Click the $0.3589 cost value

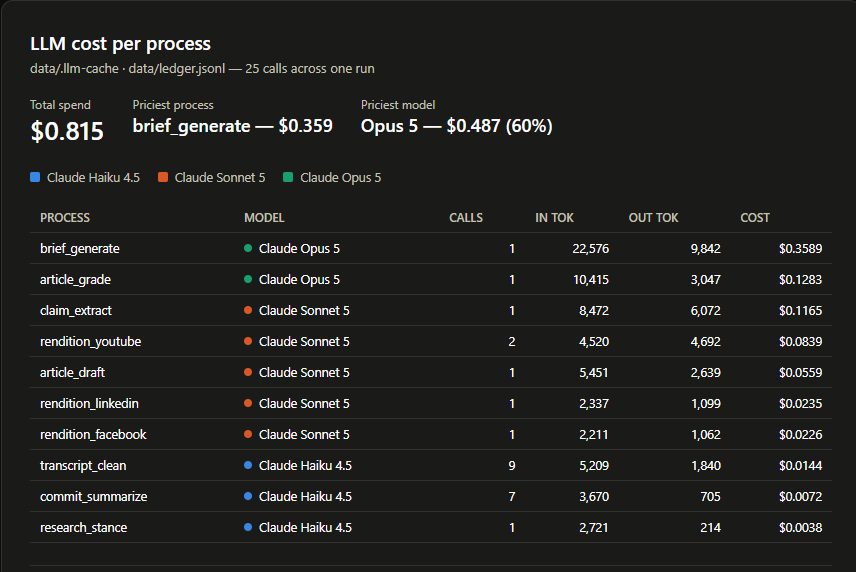(800, 249)
